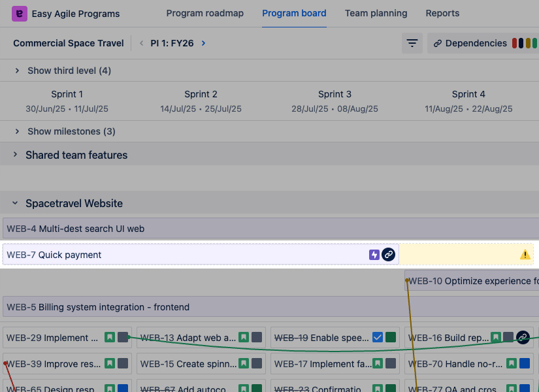The image size is (539, 392).
Task: Click the Easy Agile Programs logo icon
Action: [x=20, y=13]
